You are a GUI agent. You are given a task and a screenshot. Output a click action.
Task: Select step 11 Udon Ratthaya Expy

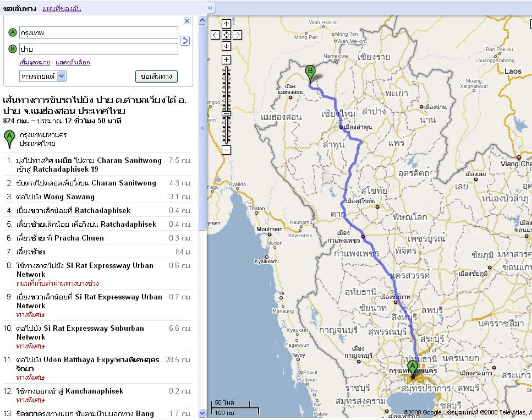click(98, 368)
